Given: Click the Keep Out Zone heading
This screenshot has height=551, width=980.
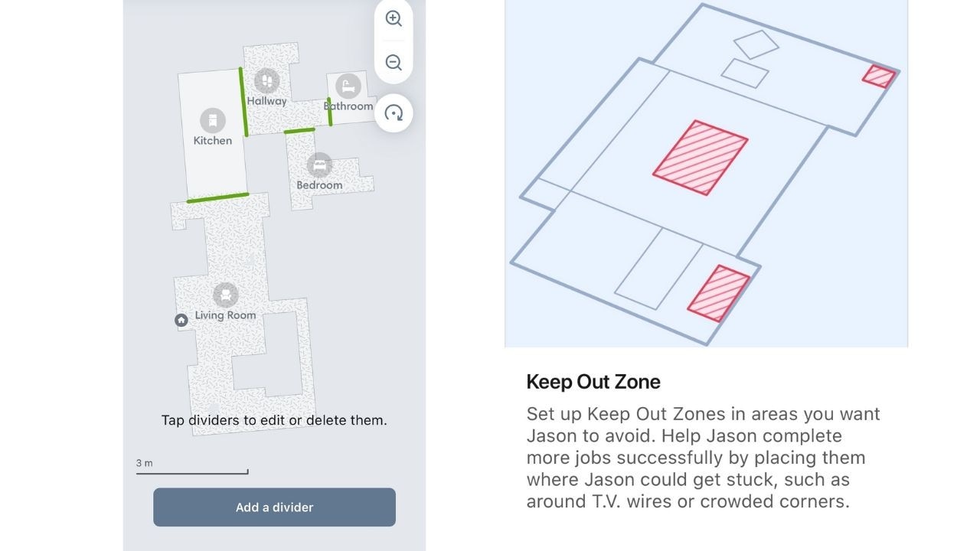Looking at the screenshot, I should (x=593, y=382).
